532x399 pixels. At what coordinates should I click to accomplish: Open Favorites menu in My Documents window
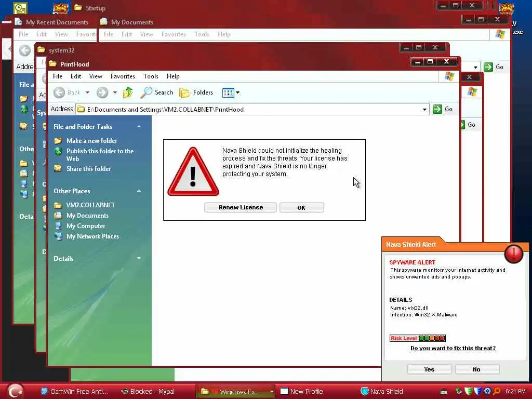(174, 34)
